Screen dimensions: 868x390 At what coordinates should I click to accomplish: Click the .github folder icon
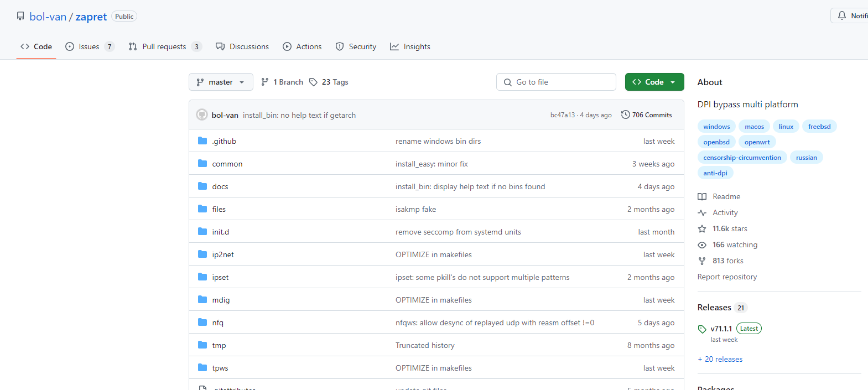(202, 141)
